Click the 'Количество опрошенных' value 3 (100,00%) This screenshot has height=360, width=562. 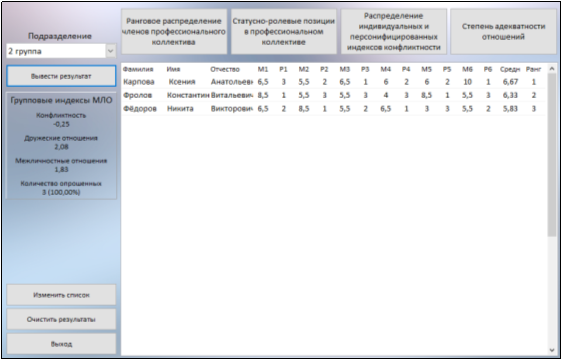tap(61, 193)
